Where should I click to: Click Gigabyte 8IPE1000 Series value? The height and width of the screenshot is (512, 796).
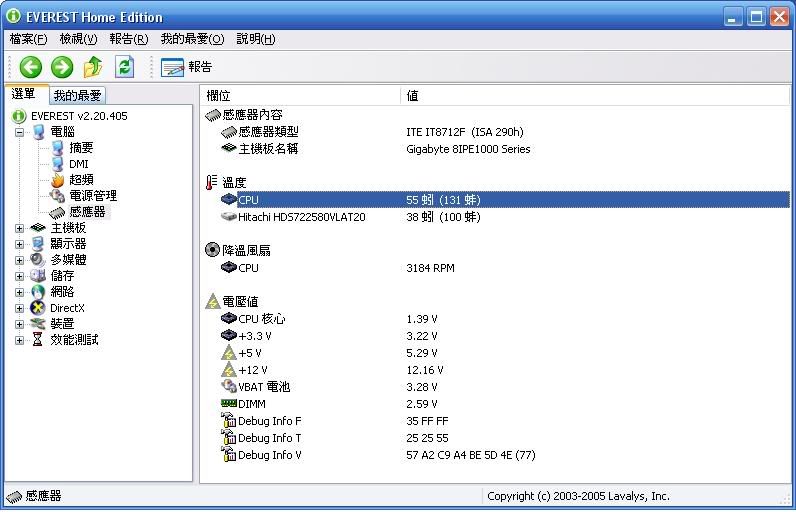pyautogui.click(x=468, y=149)
